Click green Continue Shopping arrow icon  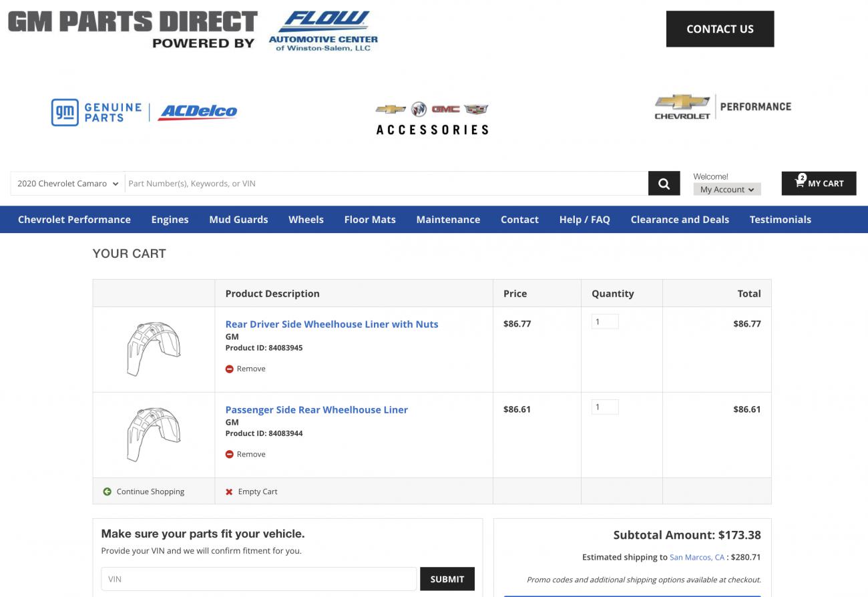click(x=107, y=491)
